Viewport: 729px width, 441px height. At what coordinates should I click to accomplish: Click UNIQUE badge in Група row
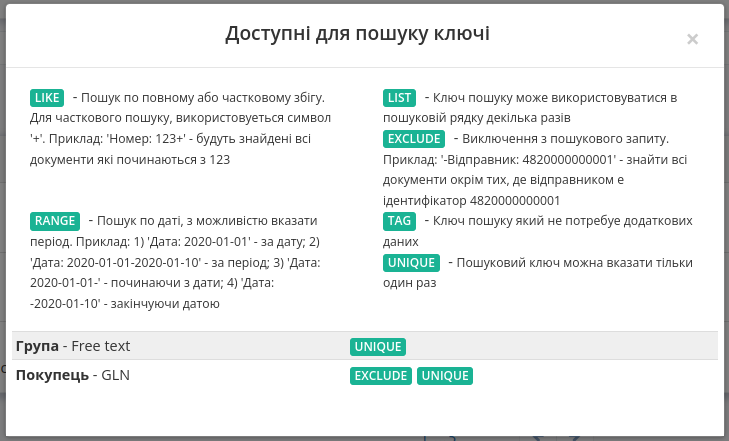[x=378, y=347]
